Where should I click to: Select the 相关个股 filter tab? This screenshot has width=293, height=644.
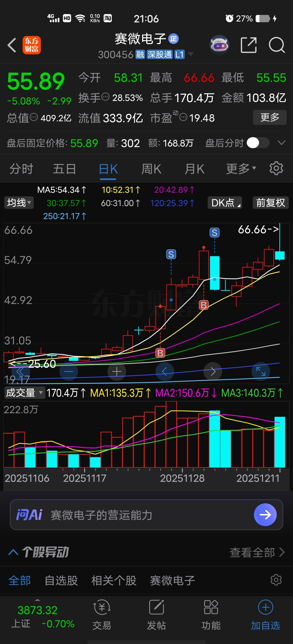coord(114,580)
